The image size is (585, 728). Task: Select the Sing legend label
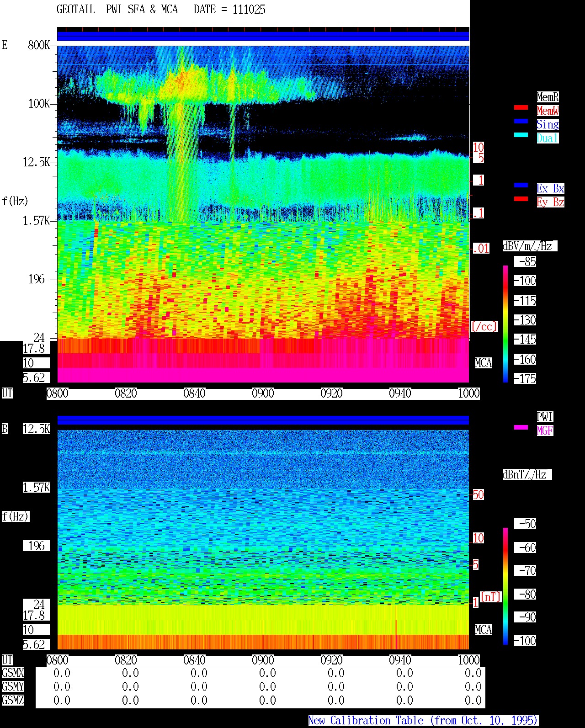coord(548,124)
